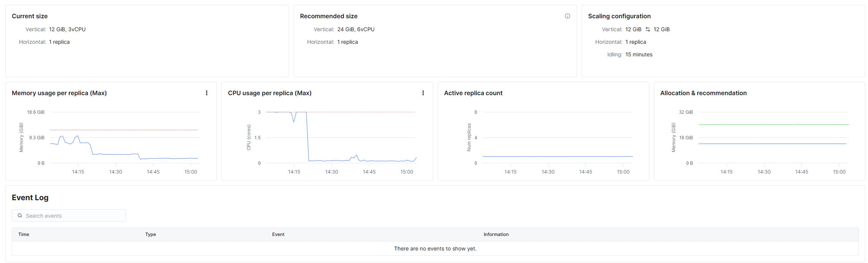Click the blue allocation line in allocation chart

772,144
